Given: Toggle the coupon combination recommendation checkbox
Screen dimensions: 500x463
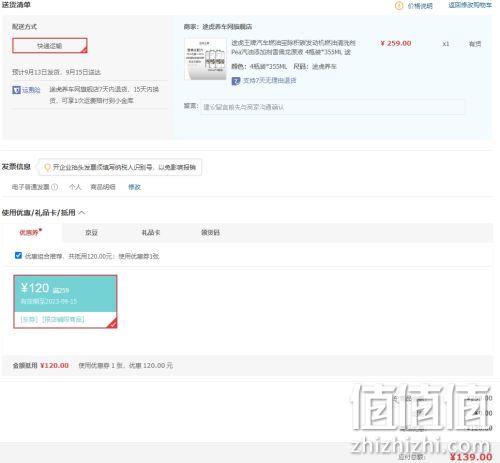Looking at the screenshot, I should tap(18, 256).
